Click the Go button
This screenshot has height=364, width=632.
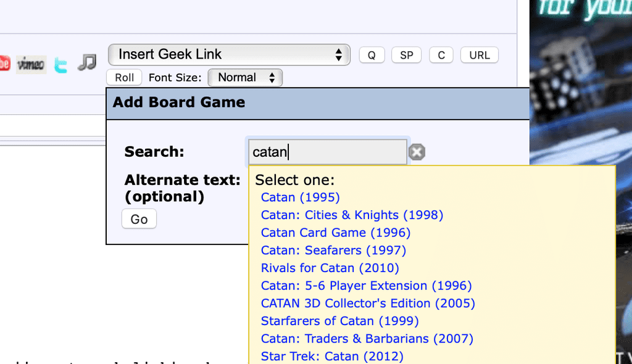coord(139,219)
